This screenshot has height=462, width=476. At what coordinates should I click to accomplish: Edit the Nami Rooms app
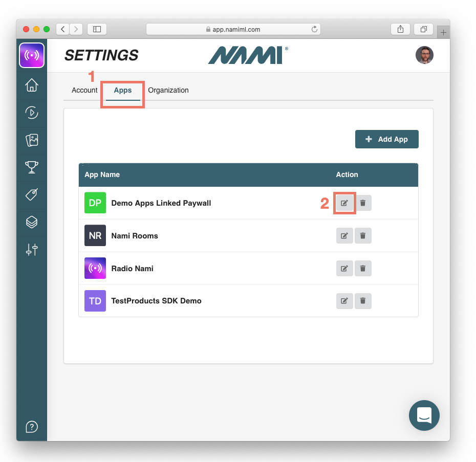344,235
